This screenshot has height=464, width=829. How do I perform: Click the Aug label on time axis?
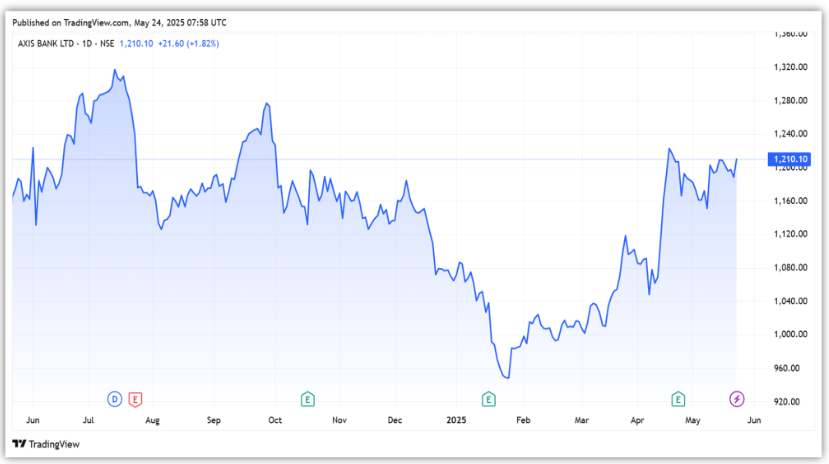pos(152,421)
